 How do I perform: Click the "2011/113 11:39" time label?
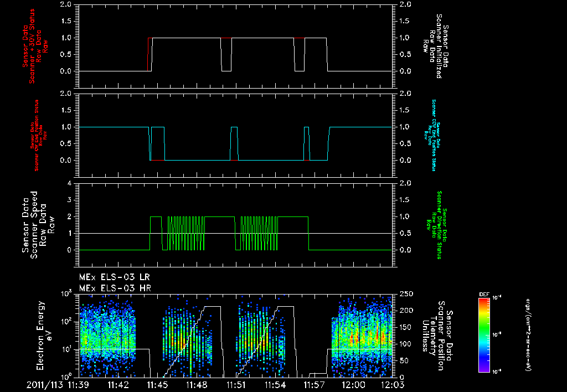[x=56, y=385]
